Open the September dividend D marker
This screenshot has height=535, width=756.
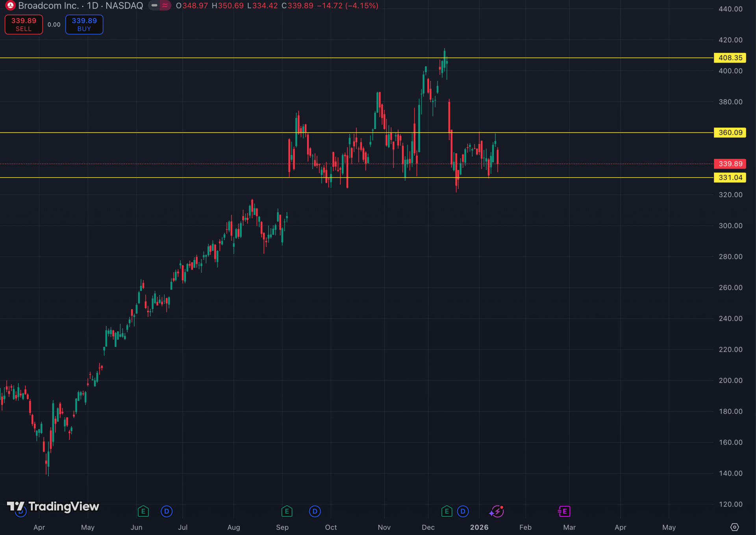(315, 511)
